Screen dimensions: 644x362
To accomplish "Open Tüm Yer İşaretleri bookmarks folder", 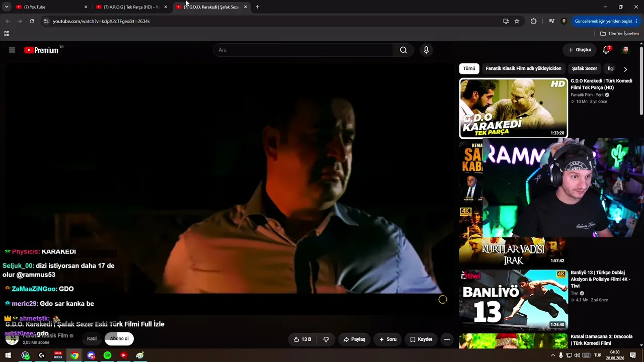I will [619, 34].
